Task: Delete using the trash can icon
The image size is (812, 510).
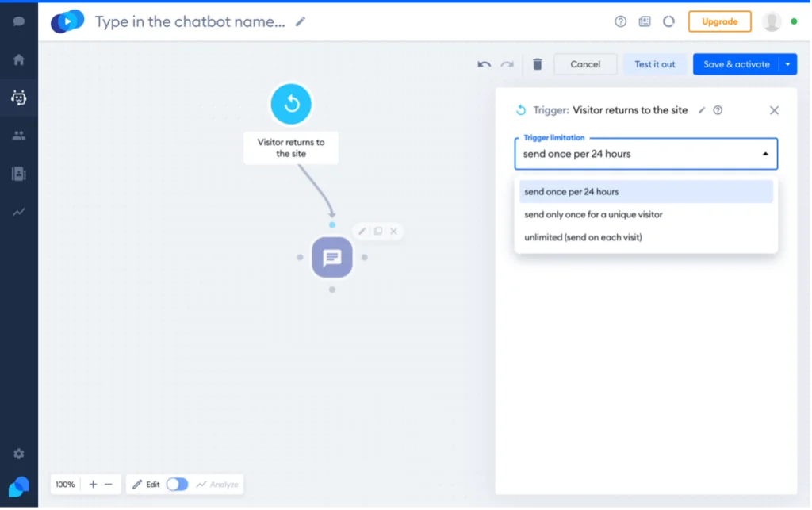Action: click(x=538, y=64)
